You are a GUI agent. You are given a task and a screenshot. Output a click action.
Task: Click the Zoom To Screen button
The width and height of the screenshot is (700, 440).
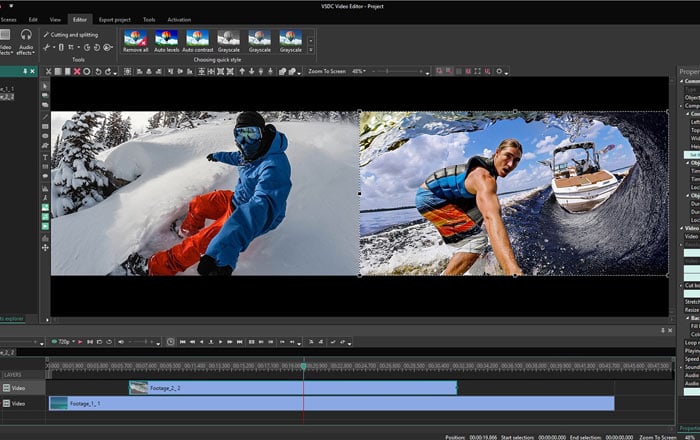327,71
